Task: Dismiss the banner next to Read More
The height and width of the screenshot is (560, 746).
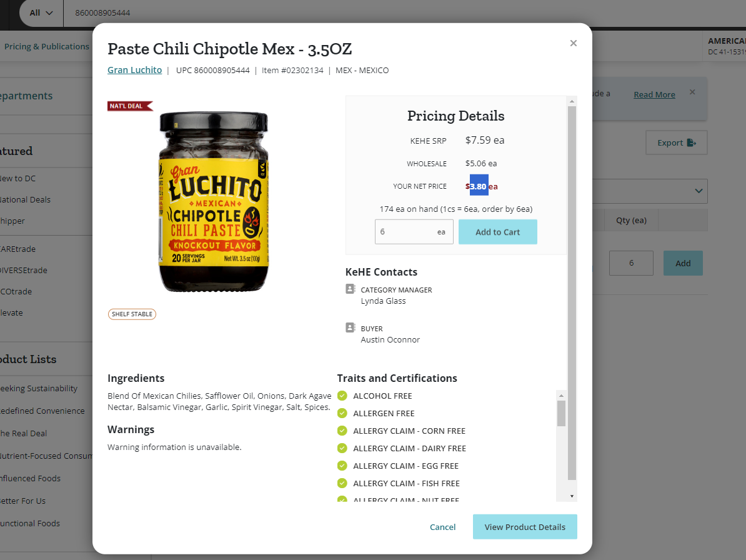Action: pos(692,92)
